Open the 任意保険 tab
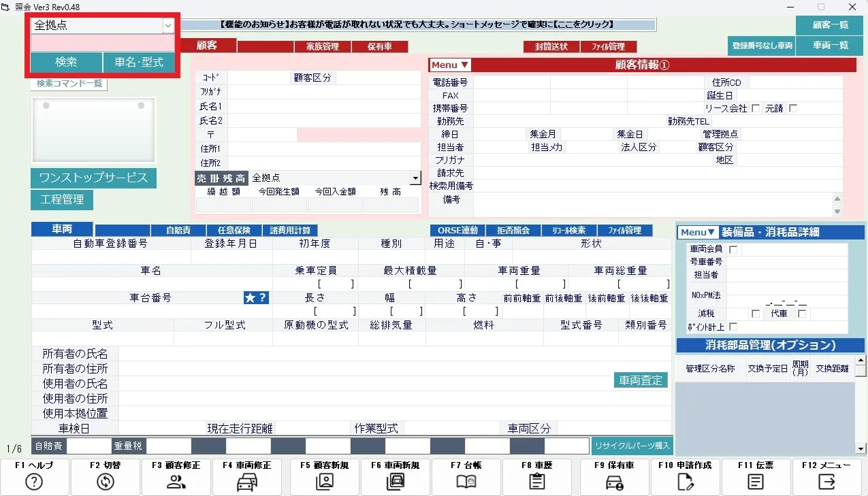This screenshot has width=868, height=496. pos(234,231)
